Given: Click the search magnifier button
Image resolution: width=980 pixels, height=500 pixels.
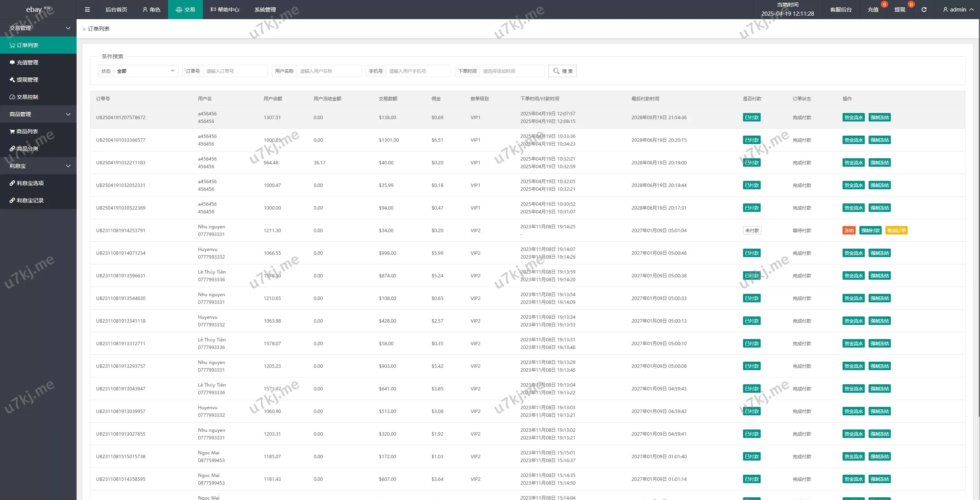Looking at the screenshot, I should pyautogui.click(x=562, y=71).
